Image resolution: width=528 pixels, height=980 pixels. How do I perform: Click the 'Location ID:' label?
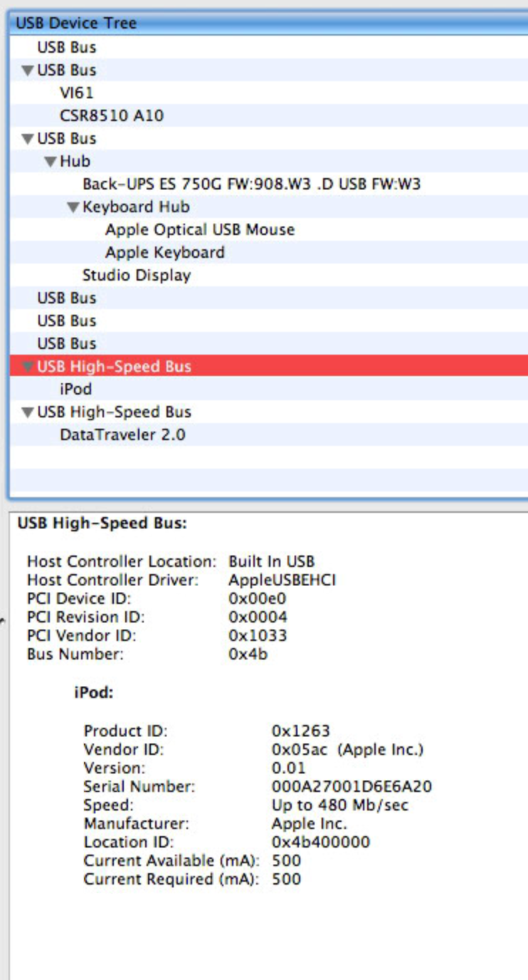pyautogui.click(x=125, y=842)
